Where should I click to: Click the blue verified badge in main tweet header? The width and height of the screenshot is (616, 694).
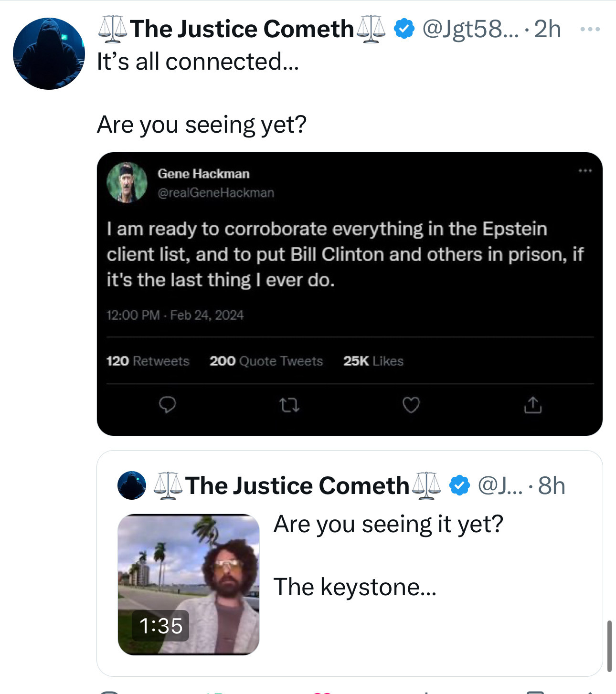[x=404, y=30]
